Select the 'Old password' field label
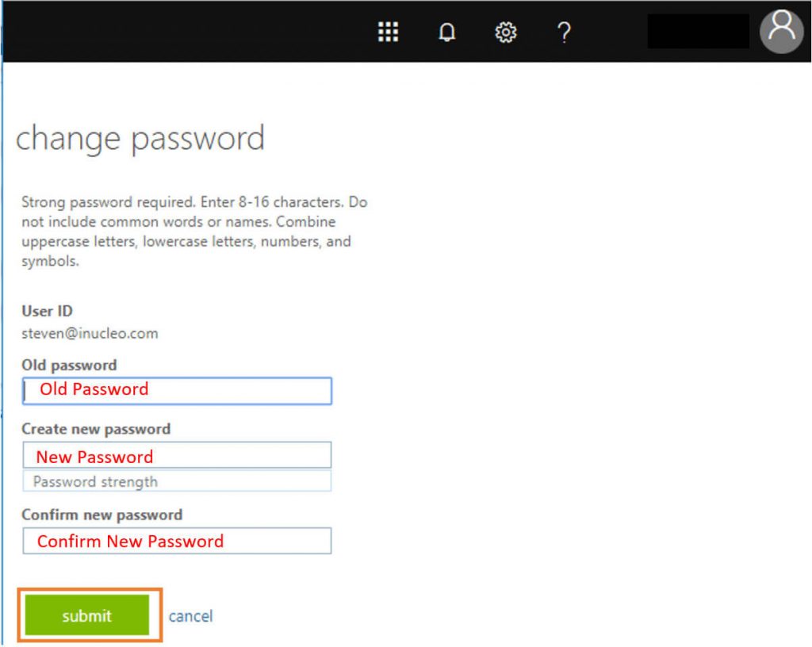The height and width of the screenshot is (647, 812). pos(69,365)
